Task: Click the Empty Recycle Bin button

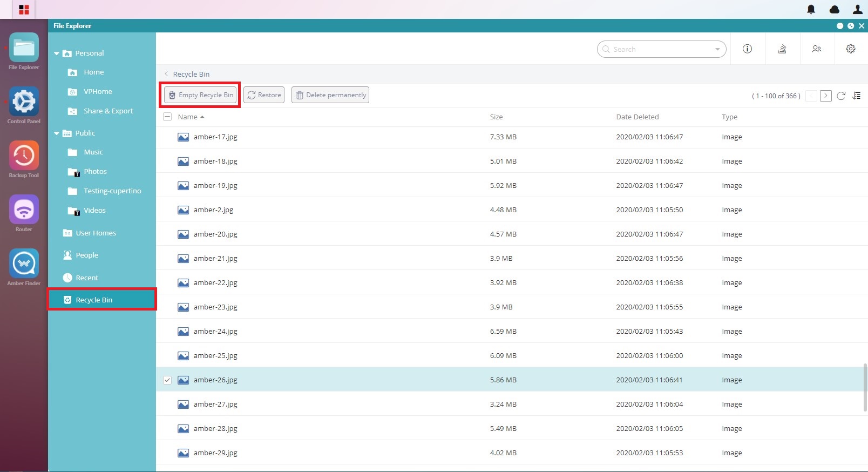Action: click(x=200, y=95)
